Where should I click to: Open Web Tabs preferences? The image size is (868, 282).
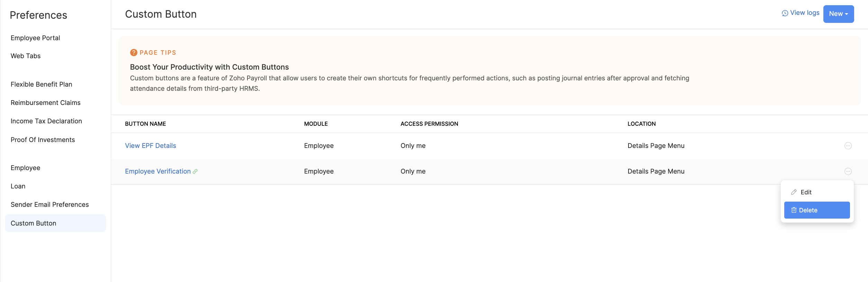coord(26,56)
